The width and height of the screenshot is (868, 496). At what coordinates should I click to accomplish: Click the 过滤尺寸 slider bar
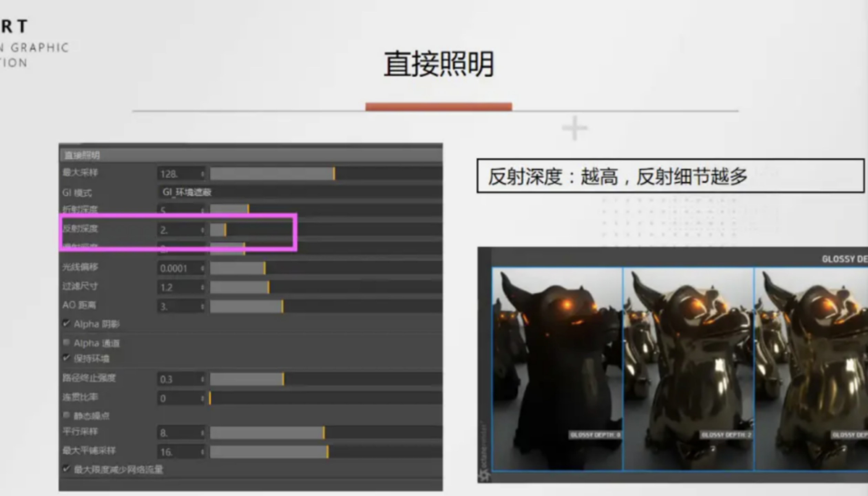241,287
